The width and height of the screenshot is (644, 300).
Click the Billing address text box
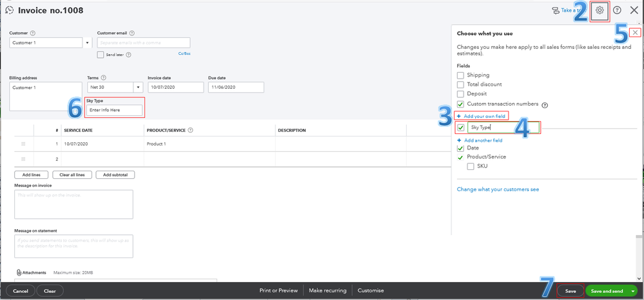click(46, 97)
